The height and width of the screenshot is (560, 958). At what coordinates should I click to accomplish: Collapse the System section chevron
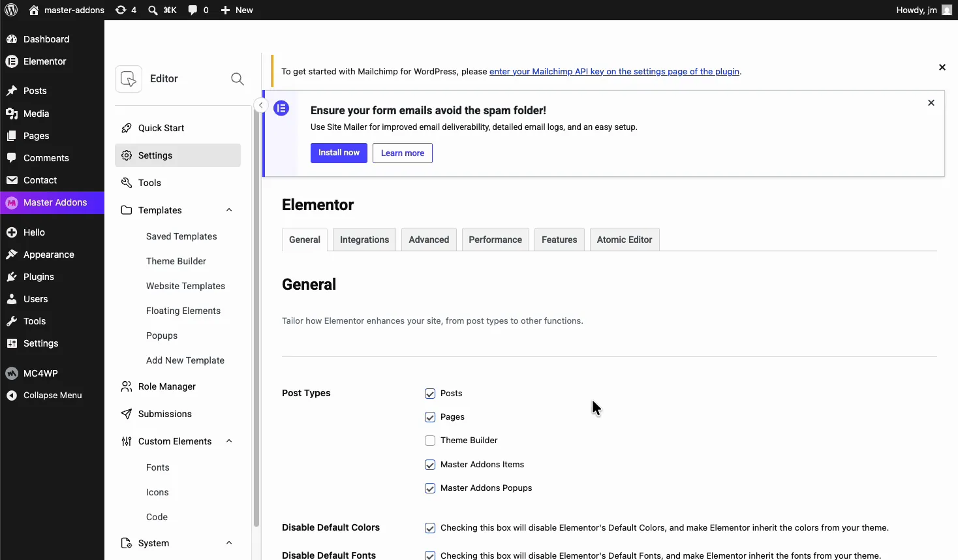pyautogui.click(x=229, y=543)
